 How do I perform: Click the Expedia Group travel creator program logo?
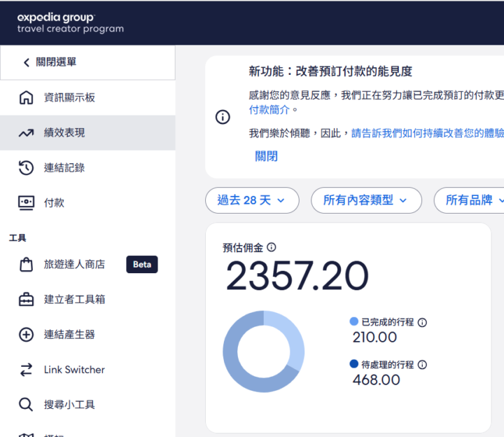[x=71, y=23]
